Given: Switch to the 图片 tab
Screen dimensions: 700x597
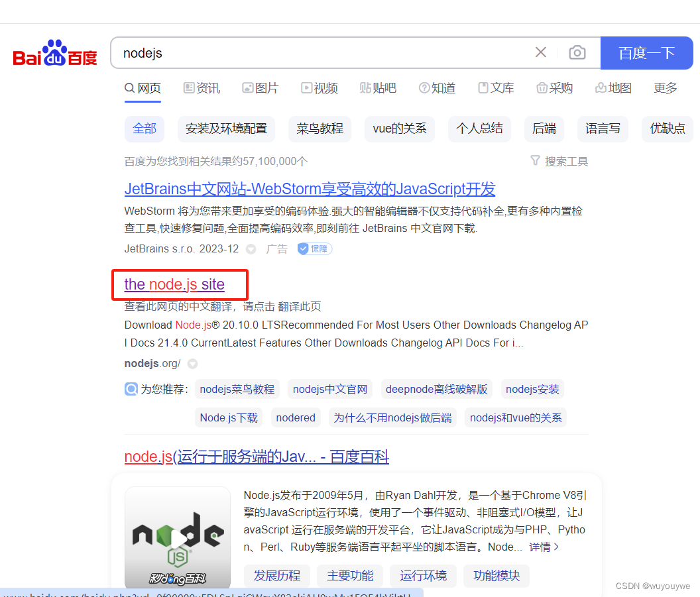Looking at the screenshot, I should coord(261,88).
